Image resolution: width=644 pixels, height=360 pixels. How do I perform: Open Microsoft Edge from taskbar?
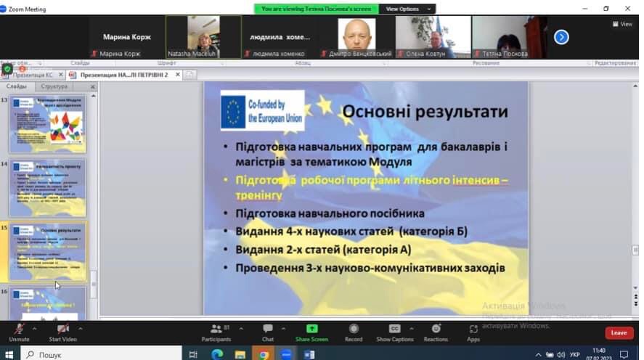(x=217, y=354)
